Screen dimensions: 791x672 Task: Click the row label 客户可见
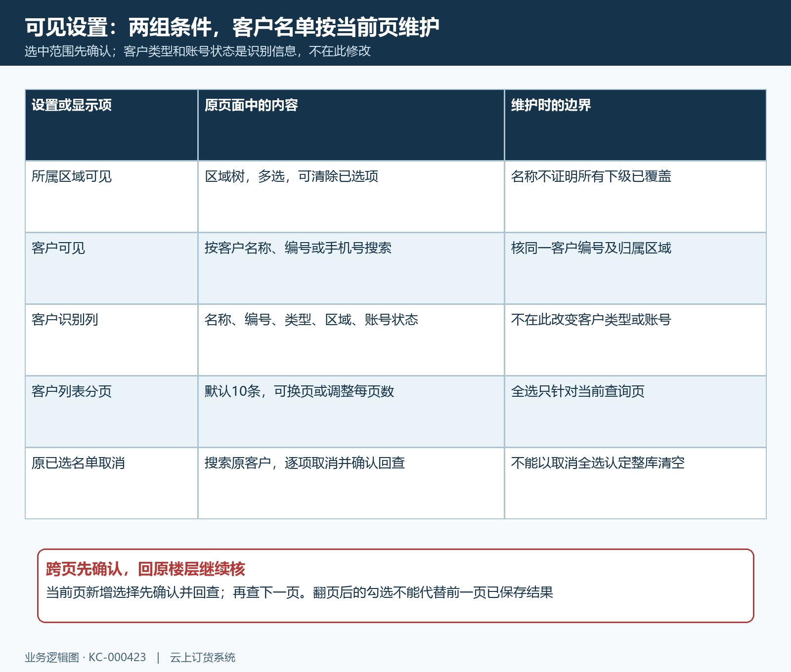(x=112, y=268)
